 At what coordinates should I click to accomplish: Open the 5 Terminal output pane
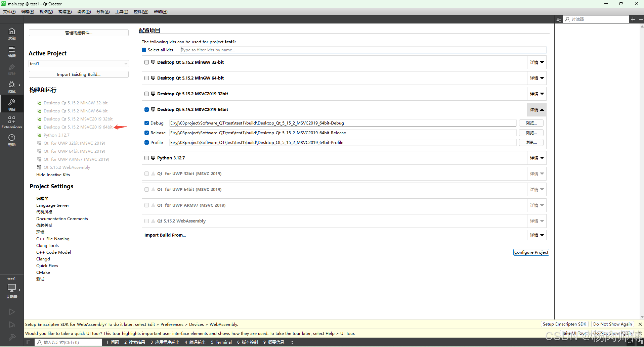[221, 342]
